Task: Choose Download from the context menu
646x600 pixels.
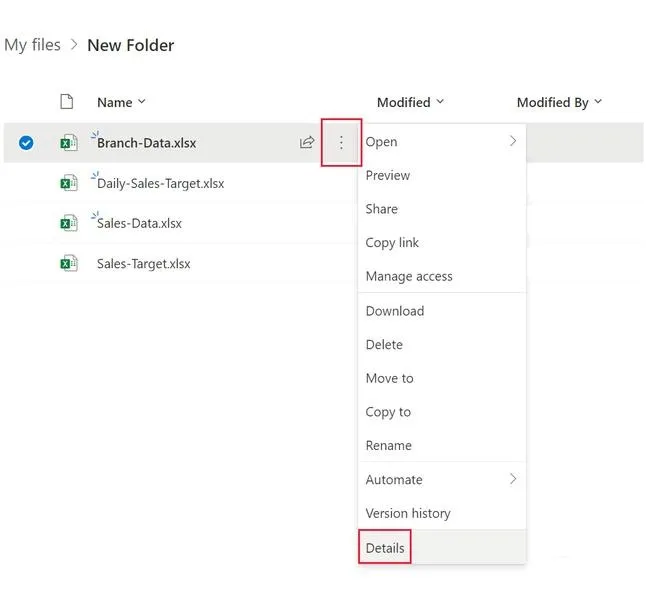Action: [442, 311]
